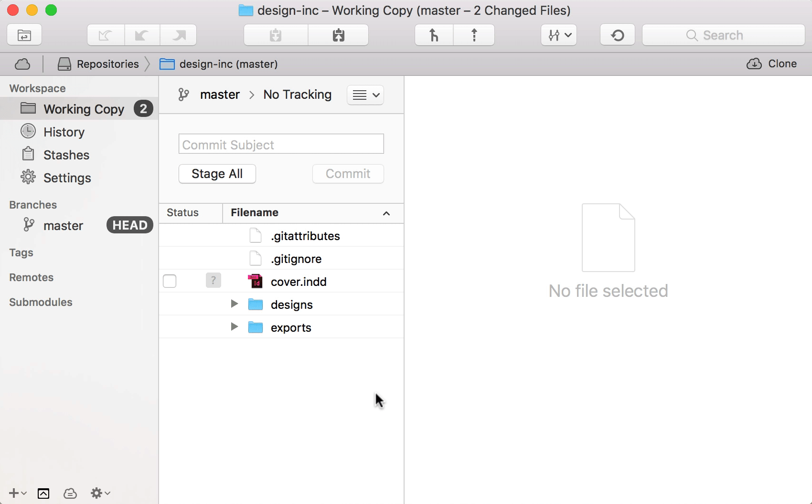Click the HEAD badge next to master
The image size is (812, 504).
click(x=130, y=225)
